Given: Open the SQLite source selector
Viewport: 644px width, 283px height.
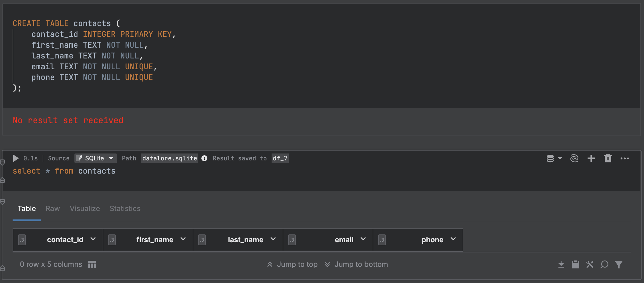Looking at the screenshot, I should pyautogui.click(x=95, y=158).
